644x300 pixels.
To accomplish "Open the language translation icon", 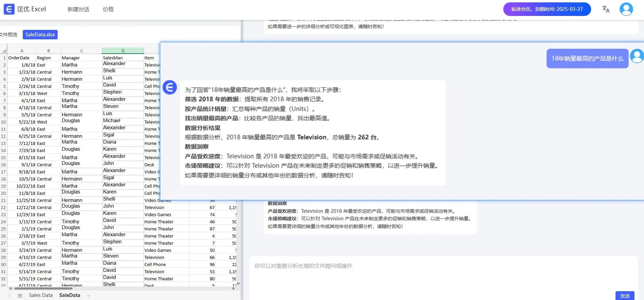I will coord(606,9).
